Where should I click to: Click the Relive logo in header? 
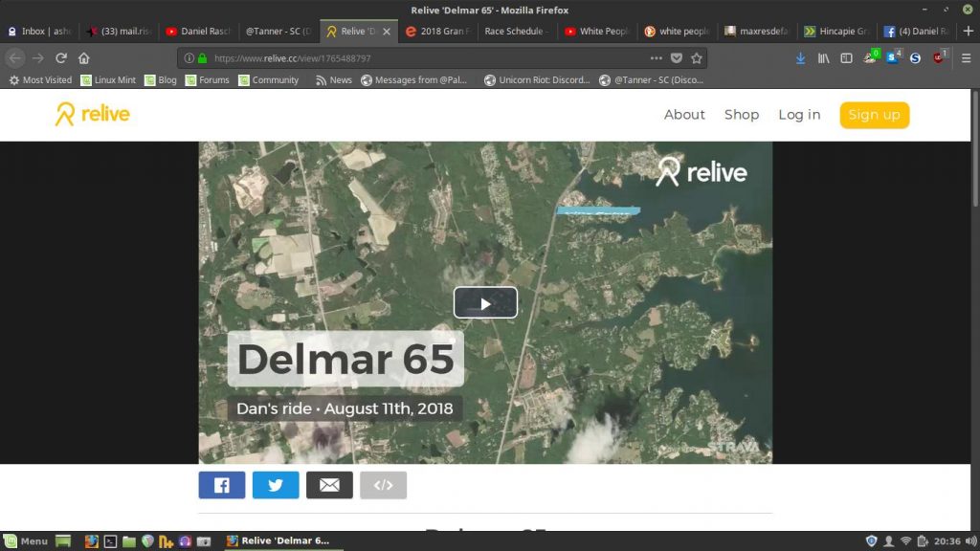click(x=92, y=115)
